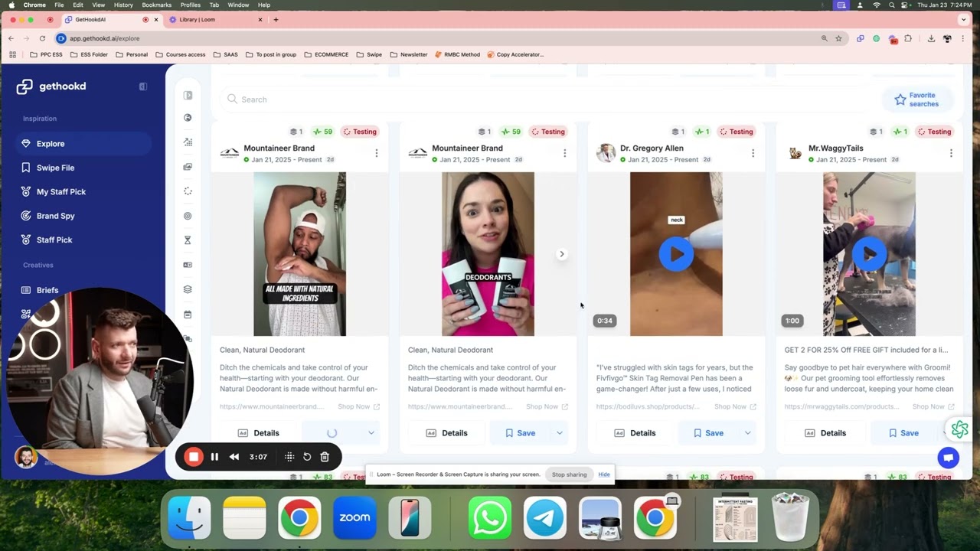Open three-dot menu on second Mountaineer Brand card
This screenshot has height=551, width=980.
point(564,153)
